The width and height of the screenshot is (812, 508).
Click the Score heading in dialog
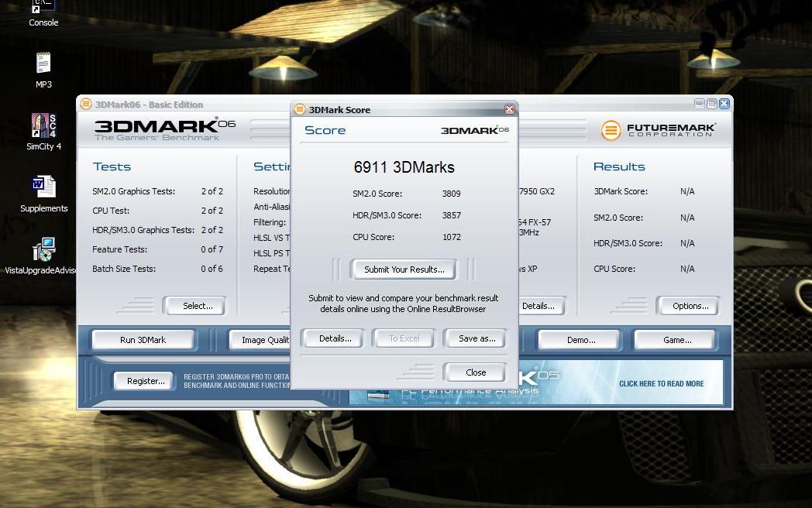pyautogui.click(x=325, y=130)
